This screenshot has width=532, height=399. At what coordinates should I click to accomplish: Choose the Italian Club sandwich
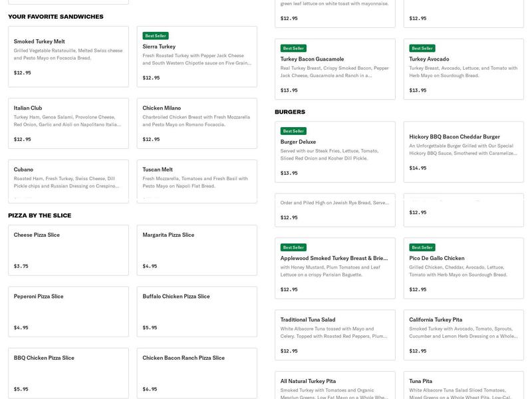[x=68, y=123]
